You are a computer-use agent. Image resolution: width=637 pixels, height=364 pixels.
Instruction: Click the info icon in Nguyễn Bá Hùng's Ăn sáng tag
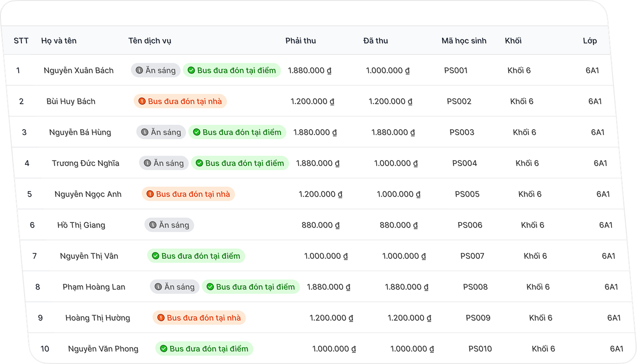coord(145,132)
